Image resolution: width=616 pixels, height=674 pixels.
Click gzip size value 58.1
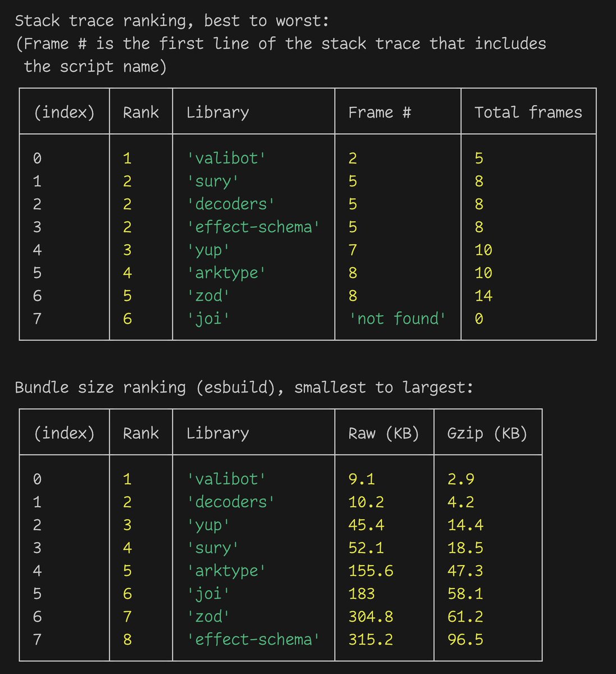tap(466, 594)
